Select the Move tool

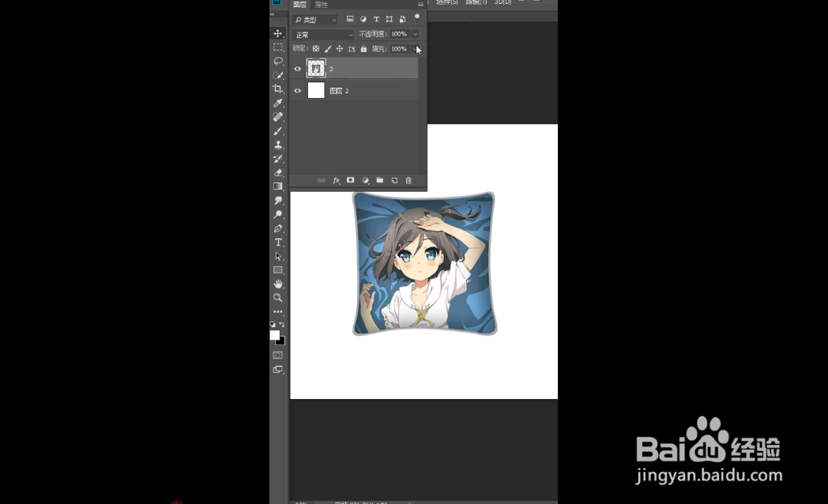point(278,33)
